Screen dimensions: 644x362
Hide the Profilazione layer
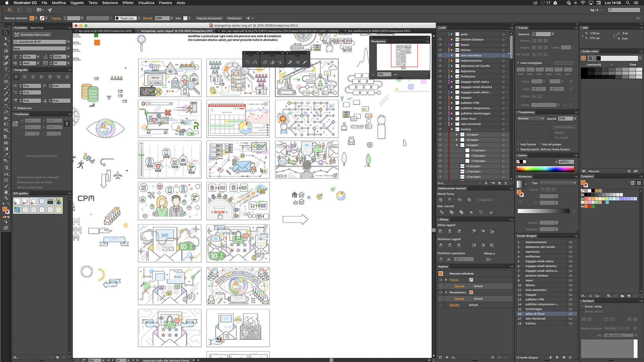440,76
